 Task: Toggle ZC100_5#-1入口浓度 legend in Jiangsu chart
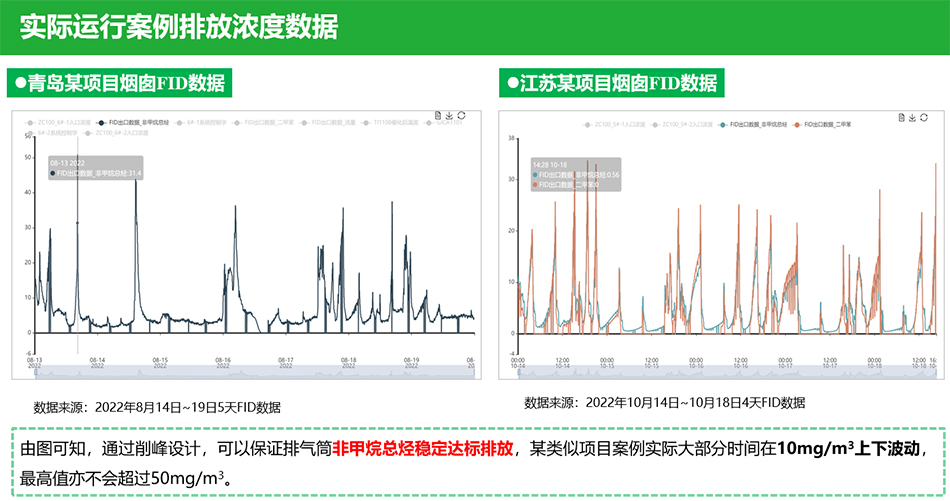pos(614,125)
